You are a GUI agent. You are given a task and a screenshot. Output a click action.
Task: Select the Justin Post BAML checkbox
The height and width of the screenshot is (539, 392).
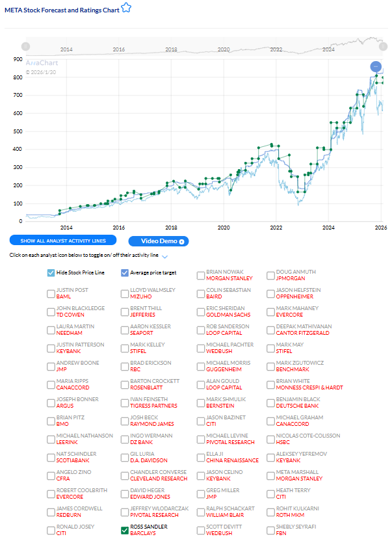coord(51,293)
